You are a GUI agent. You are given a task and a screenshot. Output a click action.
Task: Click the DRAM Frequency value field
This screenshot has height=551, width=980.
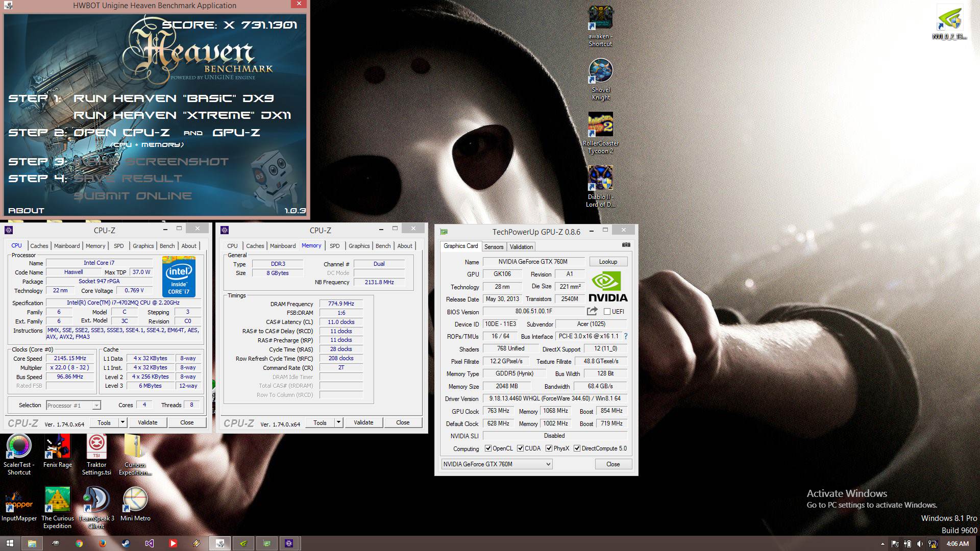point(341,304)
